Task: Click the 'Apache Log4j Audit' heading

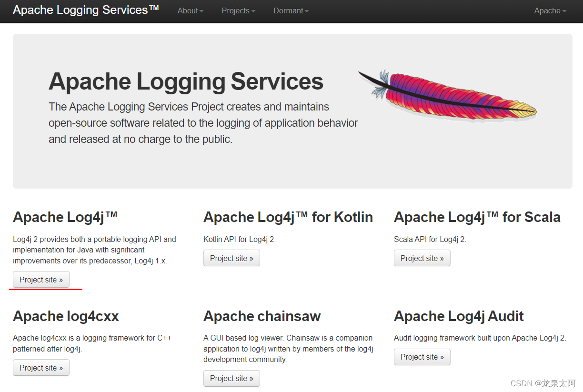Action: tap(459, 316)
